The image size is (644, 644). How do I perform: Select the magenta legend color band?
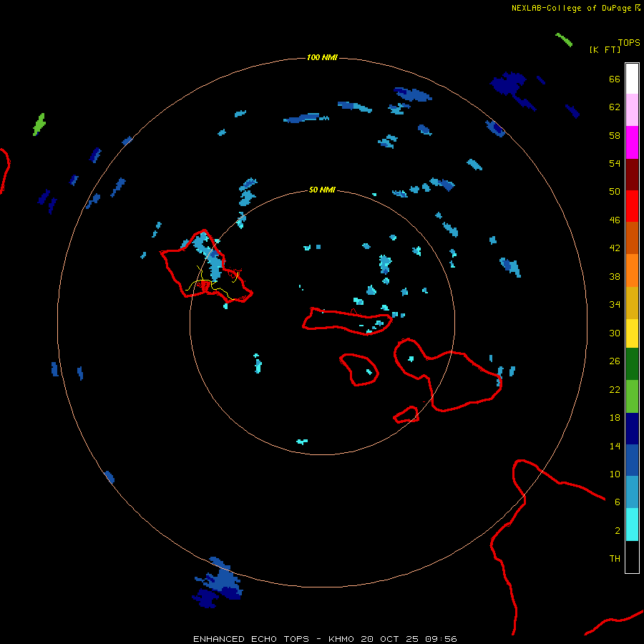tap(632, 142)
